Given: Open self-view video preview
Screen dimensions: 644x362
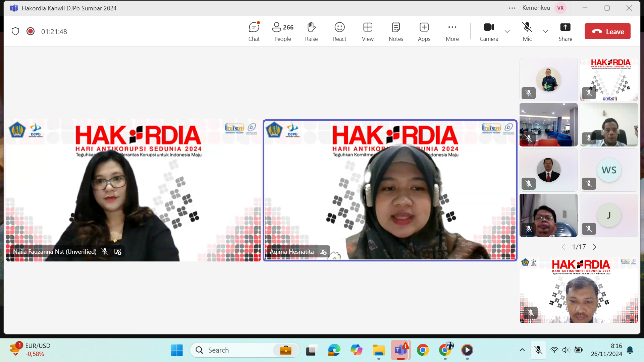Looking at the screenshot, I should pyautogui.click(x=579, y=290).
